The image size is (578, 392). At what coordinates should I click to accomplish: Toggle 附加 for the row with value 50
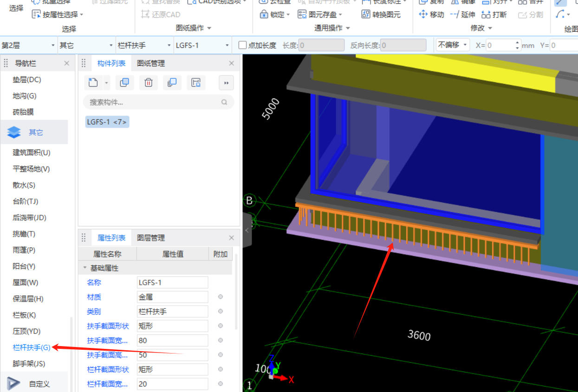221,355
